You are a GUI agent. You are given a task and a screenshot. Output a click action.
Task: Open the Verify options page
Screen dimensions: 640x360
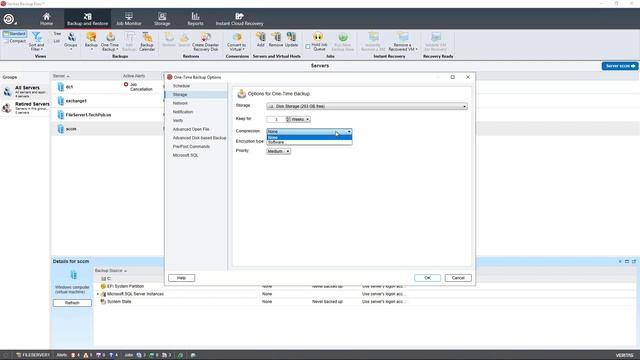pos(178,120)
